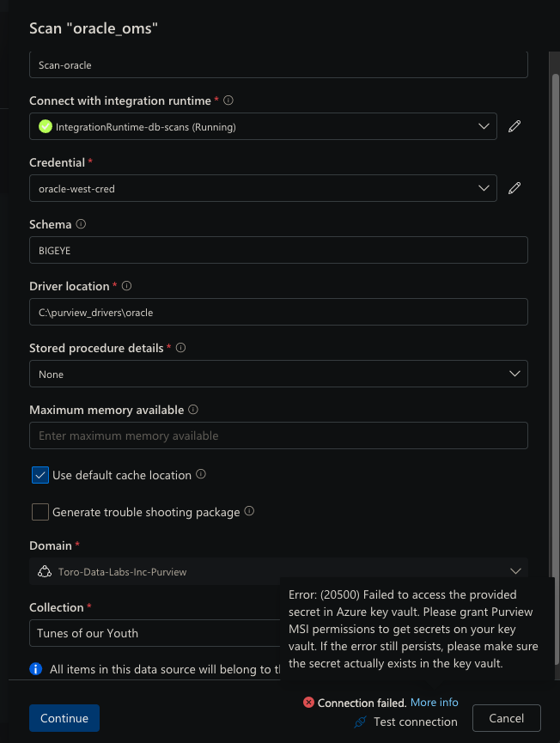Click the info icon next to Schema
Viewport: 560px width, 743px height.
click(78, 224)
